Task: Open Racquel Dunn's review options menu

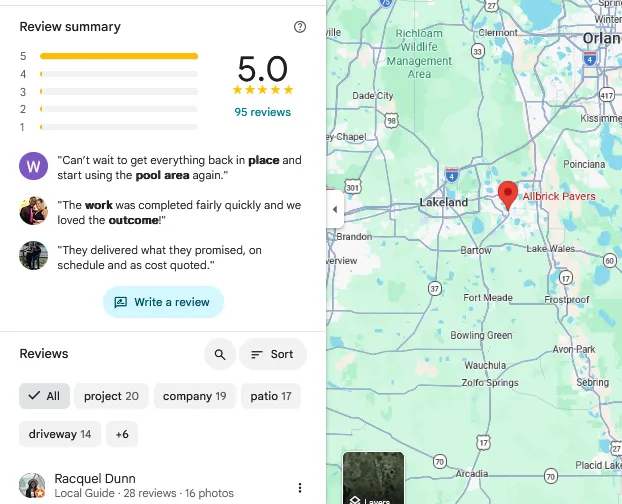Action: 300,488
